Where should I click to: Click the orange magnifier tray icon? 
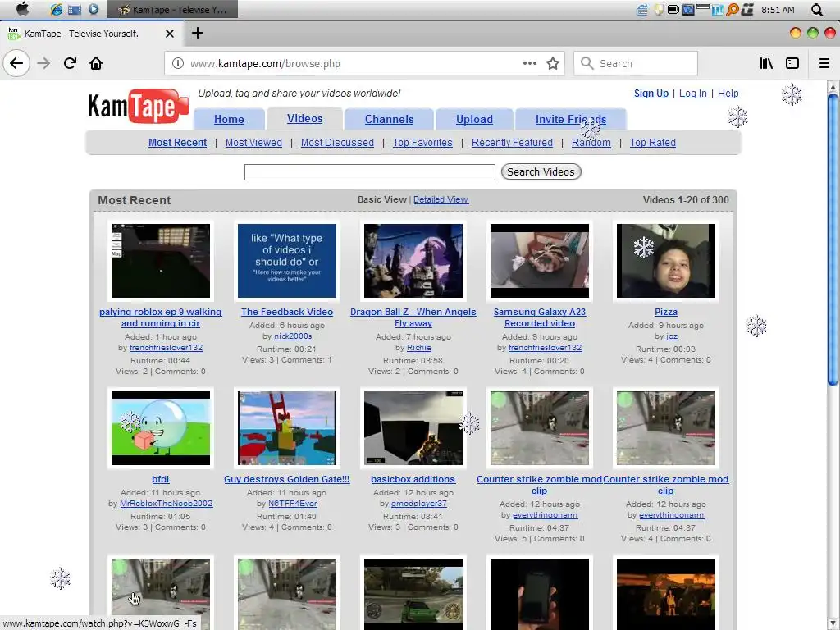pyautogui.click(x=733, y=10)
